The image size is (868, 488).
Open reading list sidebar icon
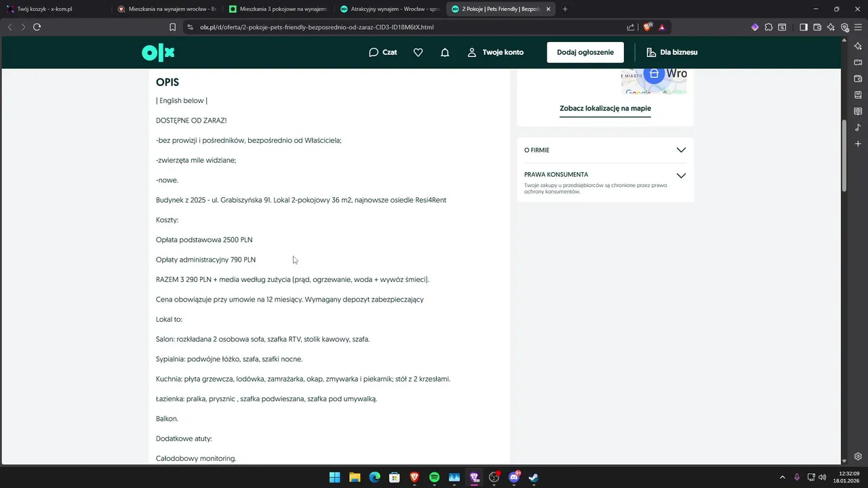[858, 111]
